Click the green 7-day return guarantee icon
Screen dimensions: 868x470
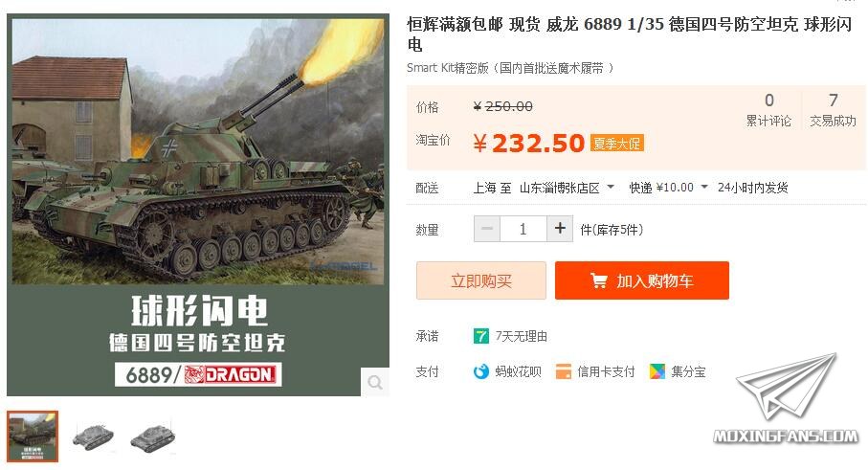481,336
